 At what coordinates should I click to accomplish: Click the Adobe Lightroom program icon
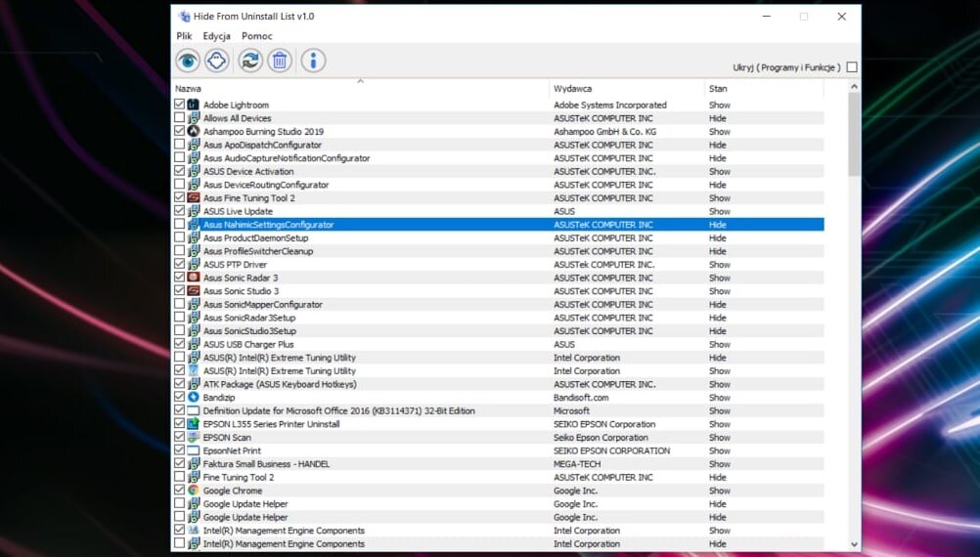tap(193, 105)
